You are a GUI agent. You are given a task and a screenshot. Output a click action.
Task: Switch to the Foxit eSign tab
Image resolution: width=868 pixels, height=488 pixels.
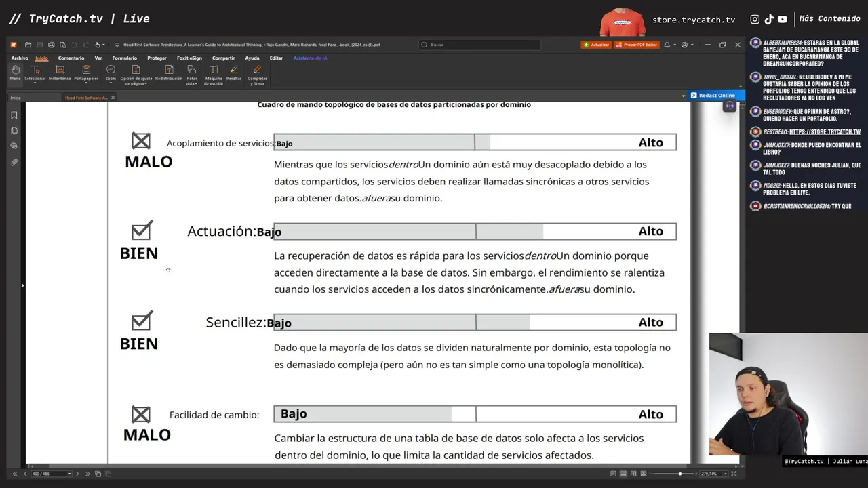click(189, 58)
